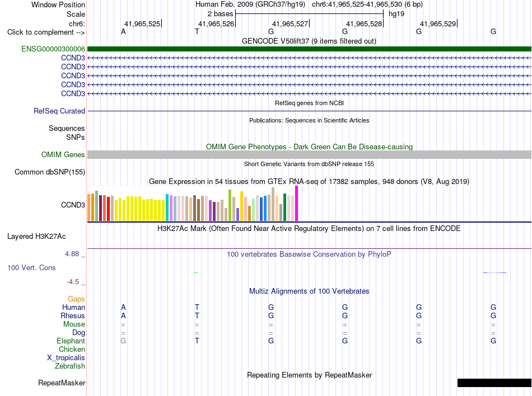Click the Layered H3K27Ac track label
The width and height of the screenshot is (532, 396).
tap(36, 236)
